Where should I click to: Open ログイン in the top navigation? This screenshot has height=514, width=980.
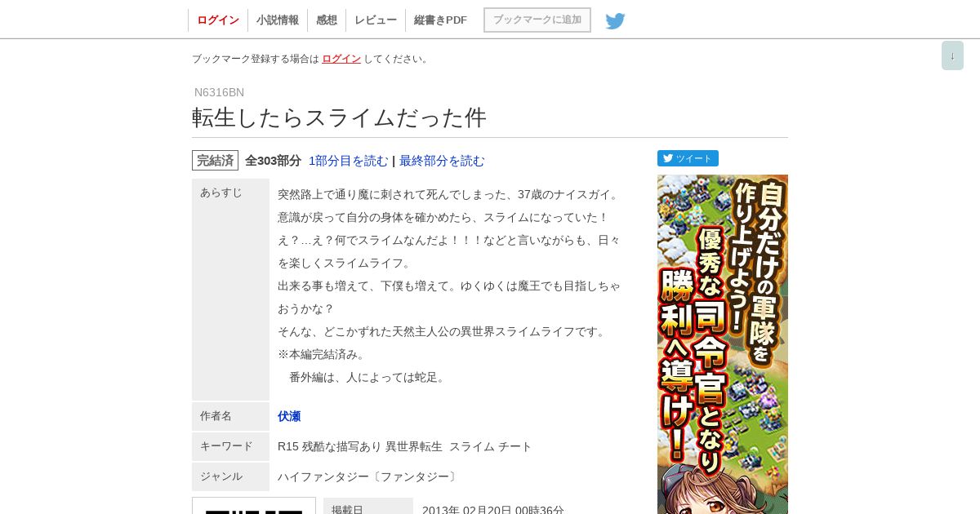[218, 20]
